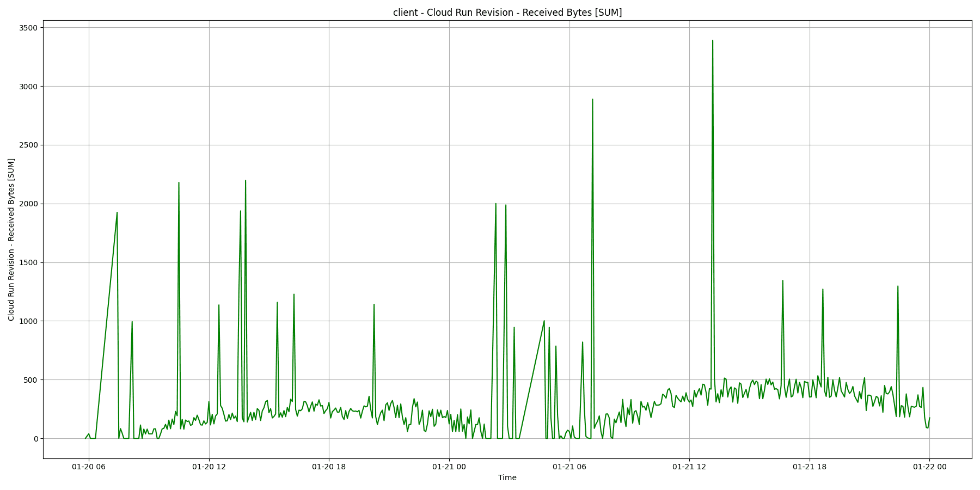The image size is (980, 490).
Task: Click the '01-22 00' x-axis tick label
Action: [x=929, y=467]
